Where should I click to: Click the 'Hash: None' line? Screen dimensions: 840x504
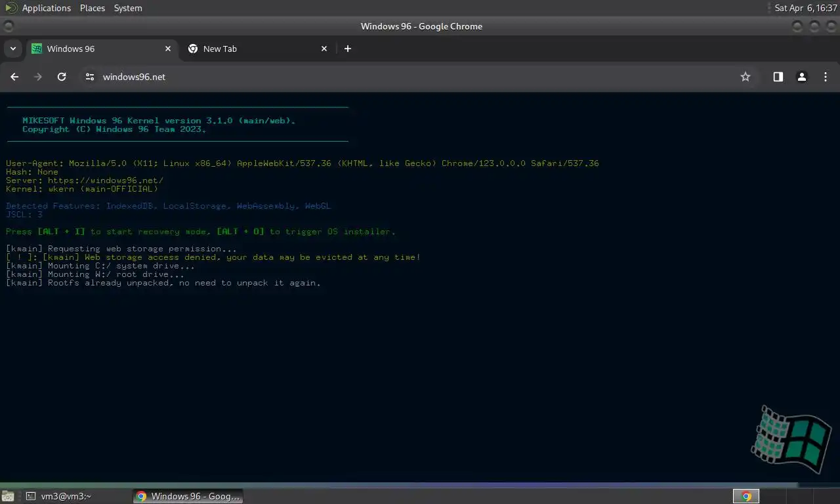click(x=32, y=172)
